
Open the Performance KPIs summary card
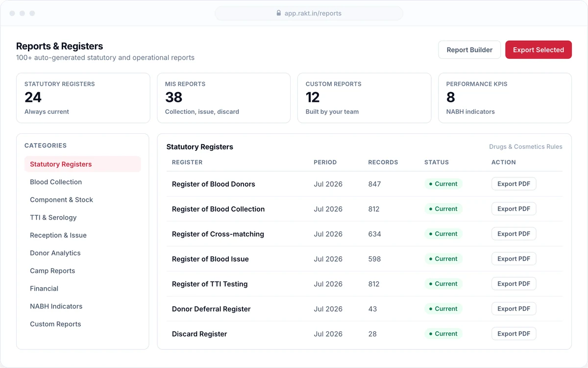point(505,98)
